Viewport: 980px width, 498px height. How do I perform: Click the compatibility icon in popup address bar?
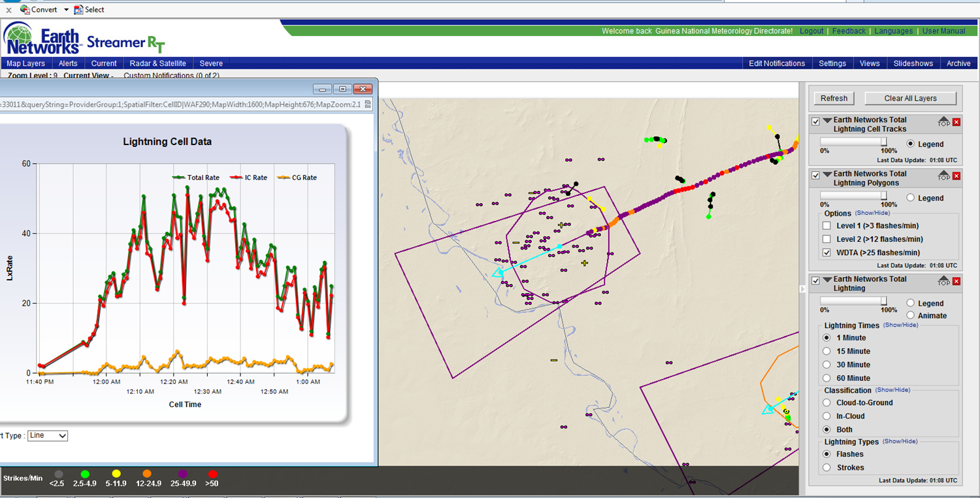point(368,104)
